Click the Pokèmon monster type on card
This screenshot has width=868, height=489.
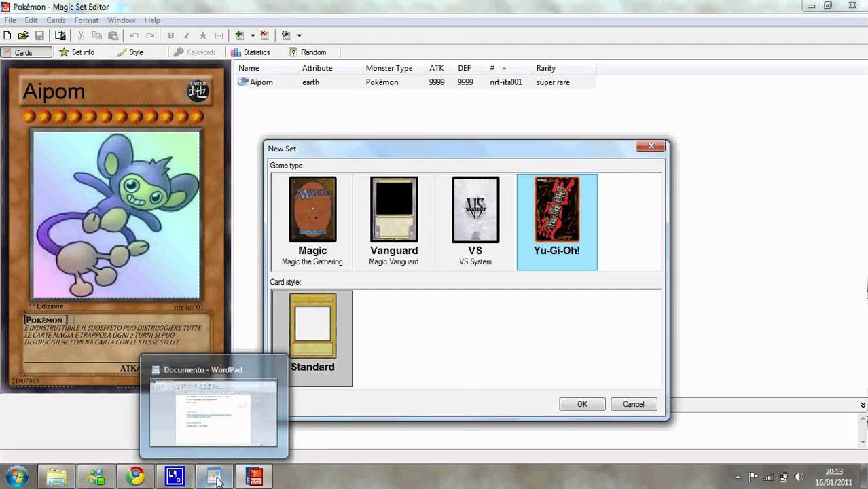coord(44,320)
